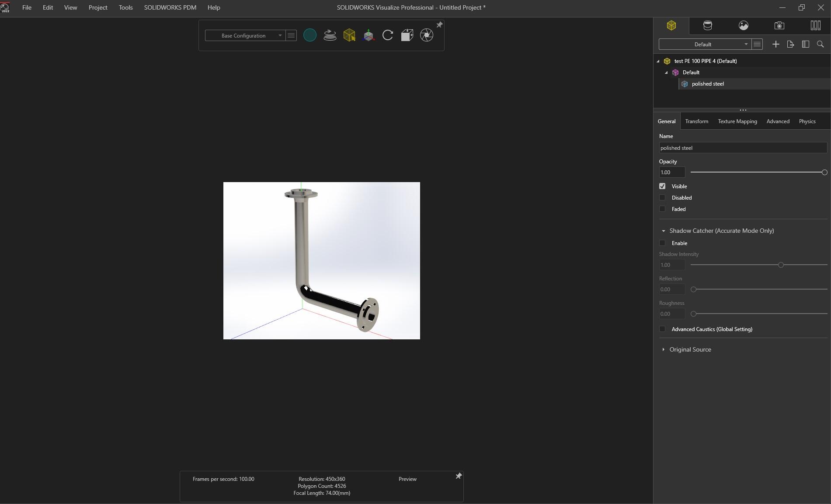Open the camera aperture render icon

[426, 35]
